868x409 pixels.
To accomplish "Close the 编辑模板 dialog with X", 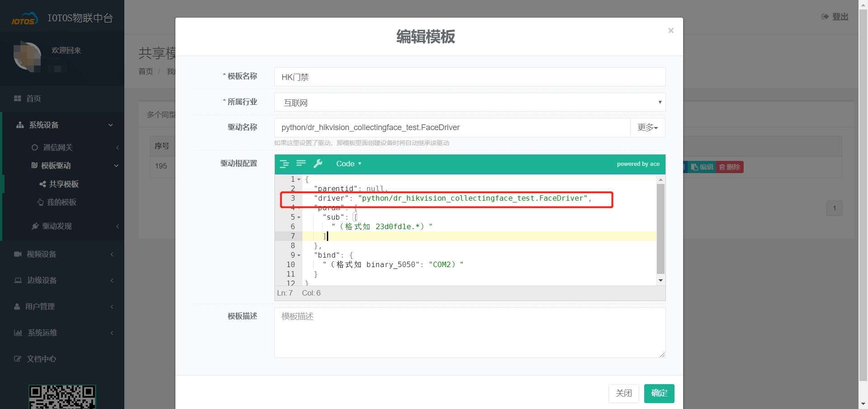I will click(671, 30).
